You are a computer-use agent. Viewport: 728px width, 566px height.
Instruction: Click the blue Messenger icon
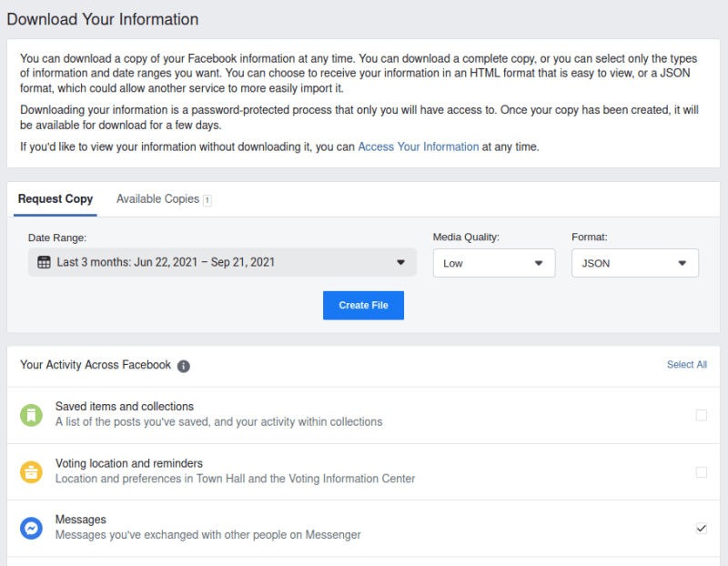click(x=31, y=529)
